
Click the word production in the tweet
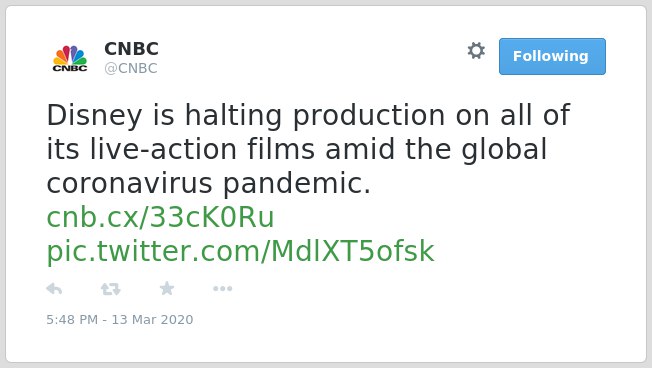coord(369,116)
